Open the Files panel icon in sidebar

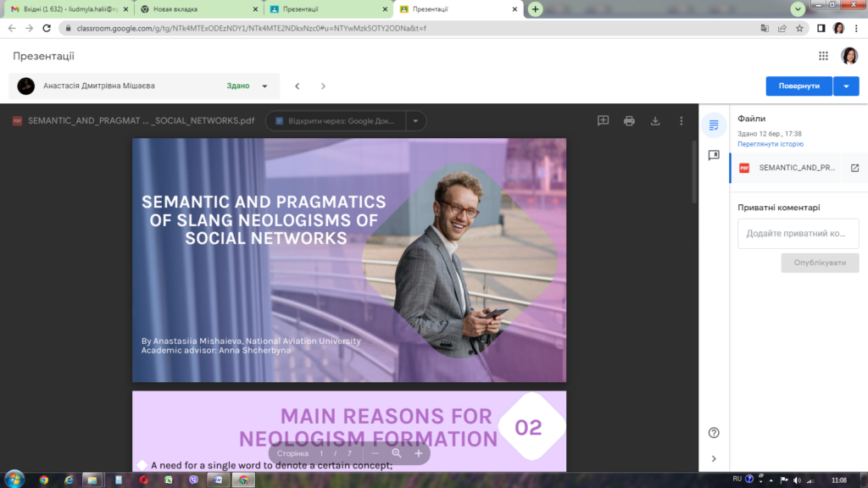[714, 125]
